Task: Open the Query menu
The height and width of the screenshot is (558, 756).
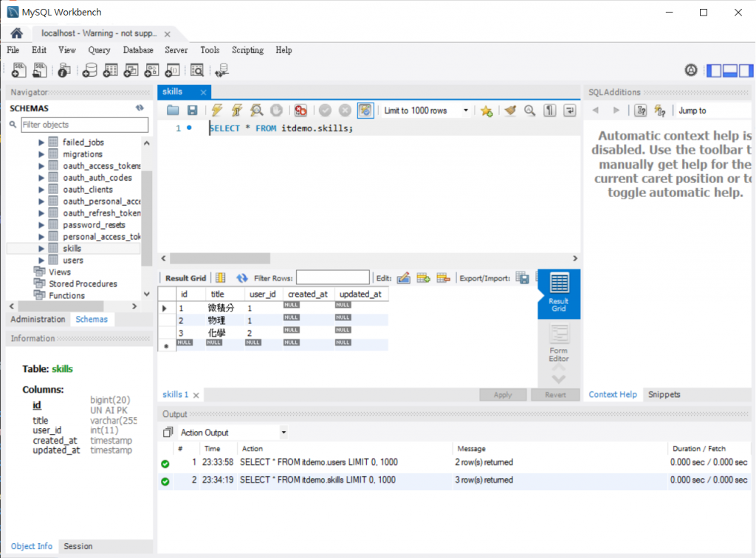Action: coord(99,50)
